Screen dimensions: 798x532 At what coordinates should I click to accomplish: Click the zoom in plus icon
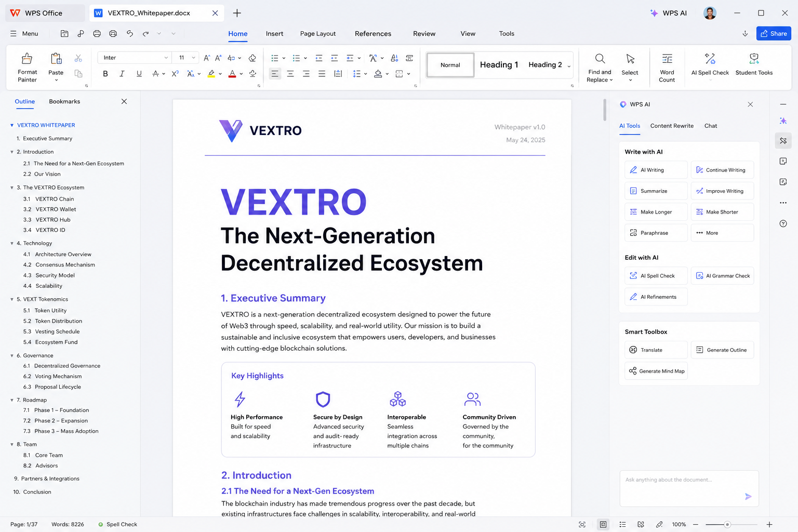pos(769,525)
